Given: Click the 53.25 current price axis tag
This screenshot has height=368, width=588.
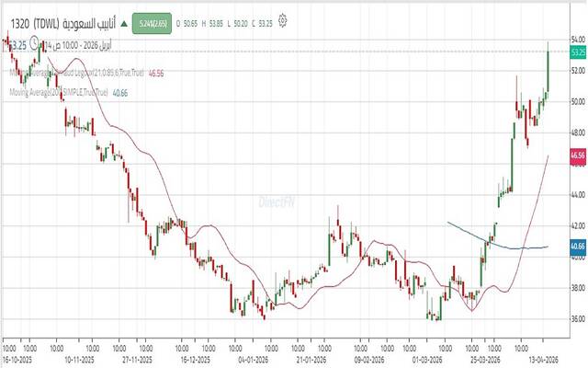Looking at the screenshot, I should [x=578, y=53].
